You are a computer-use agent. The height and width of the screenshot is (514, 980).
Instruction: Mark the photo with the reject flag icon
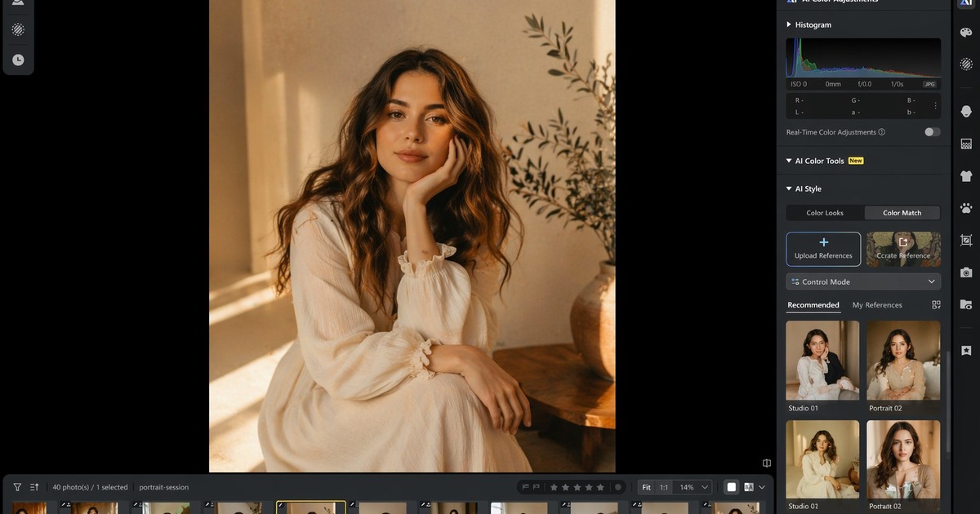tap(537, 487)
